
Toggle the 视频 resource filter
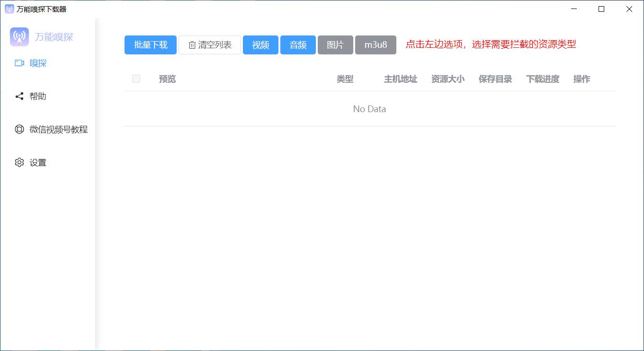pyautogui.click(x=260, y=45)
